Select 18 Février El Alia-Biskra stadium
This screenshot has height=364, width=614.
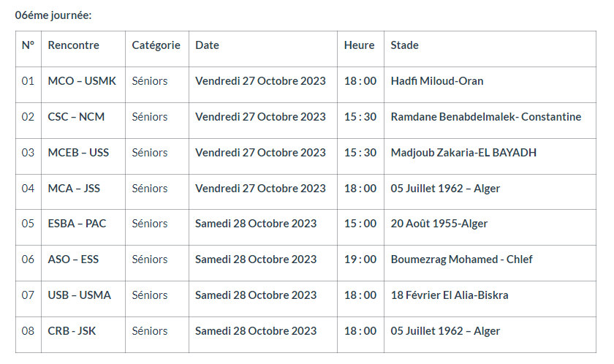pos(450,295)
